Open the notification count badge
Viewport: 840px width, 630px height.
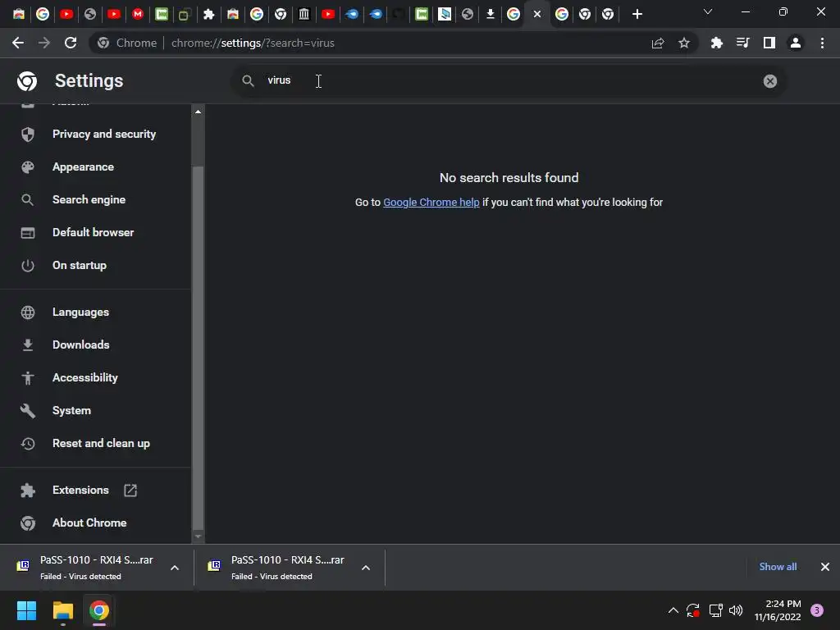tap(817, 610)
